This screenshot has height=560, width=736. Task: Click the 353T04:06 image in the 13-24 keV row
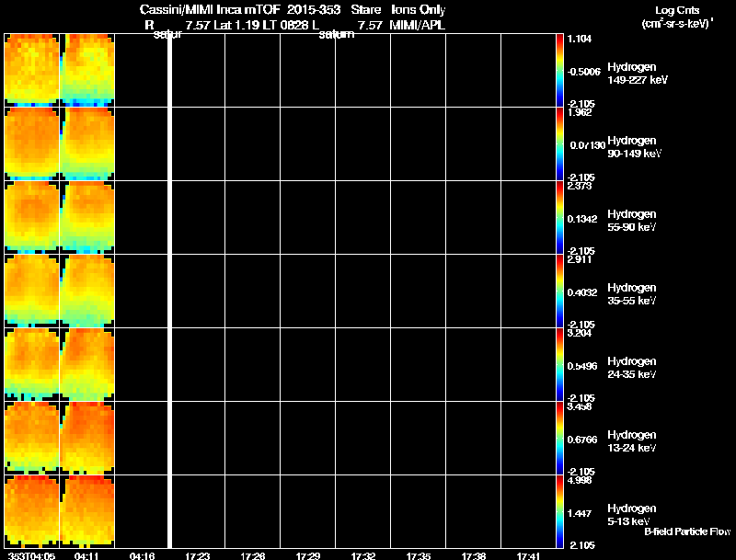click(x=31, y=439)
